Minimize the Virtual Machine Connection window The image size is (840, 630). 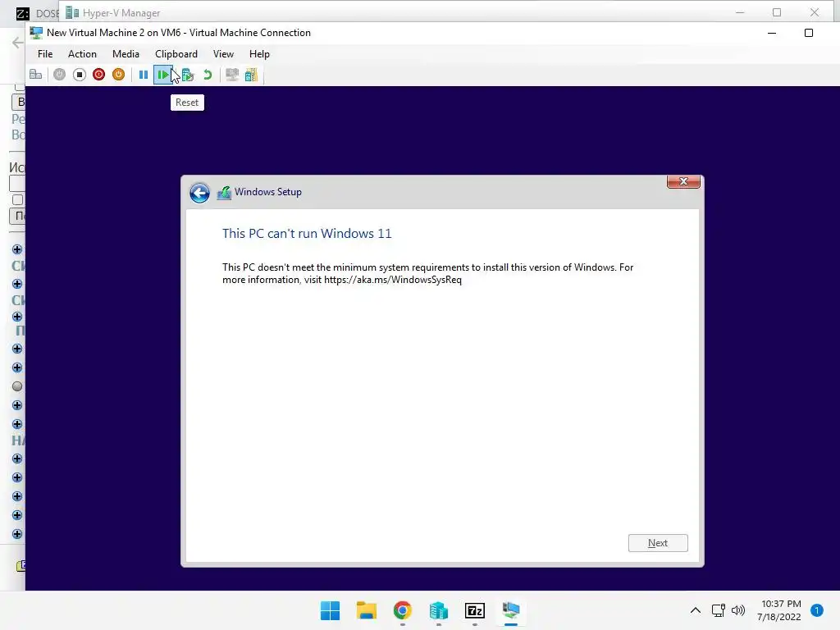click(x=772, y=33)
